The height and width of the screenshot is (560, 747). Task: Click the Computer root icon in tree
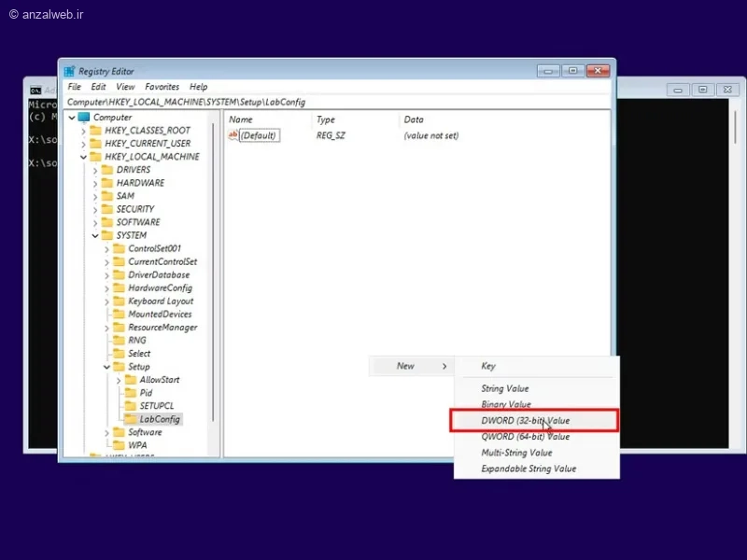tap(84, 118)
